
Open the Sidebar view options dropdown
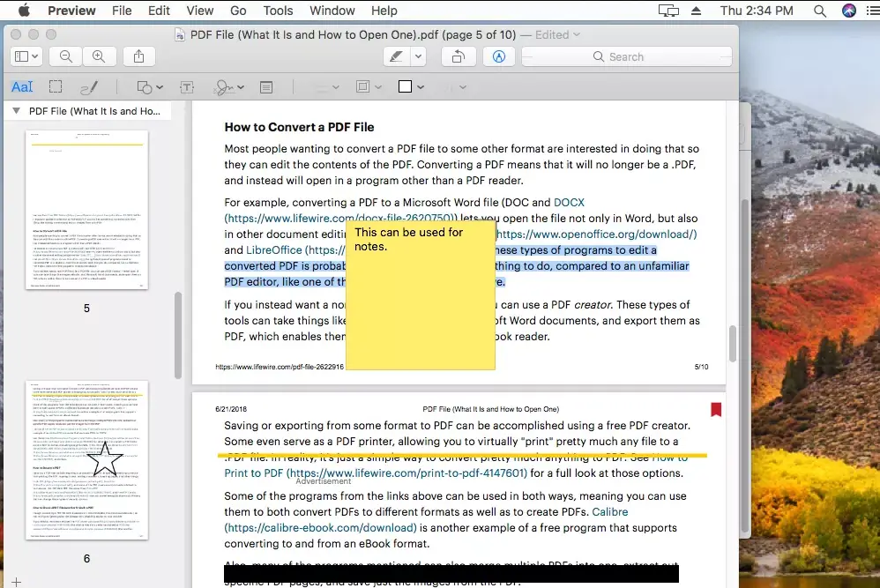(26, 56)
